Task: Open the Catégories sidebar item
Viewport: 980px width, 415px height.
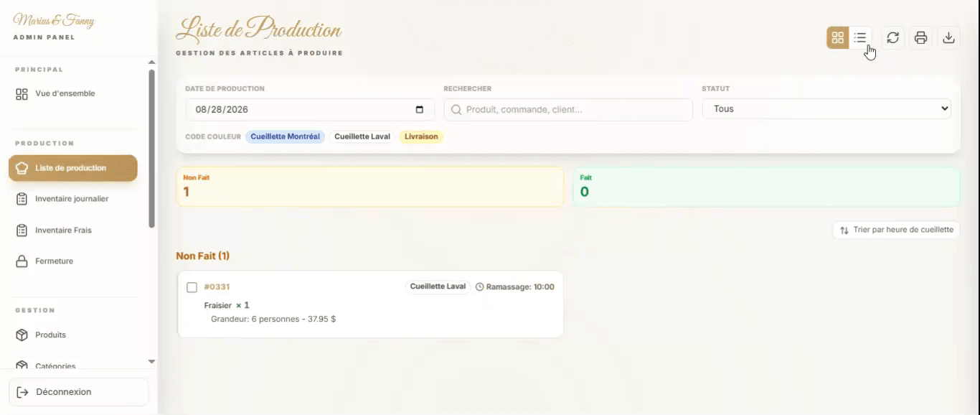Action: [x=73, y=364]
